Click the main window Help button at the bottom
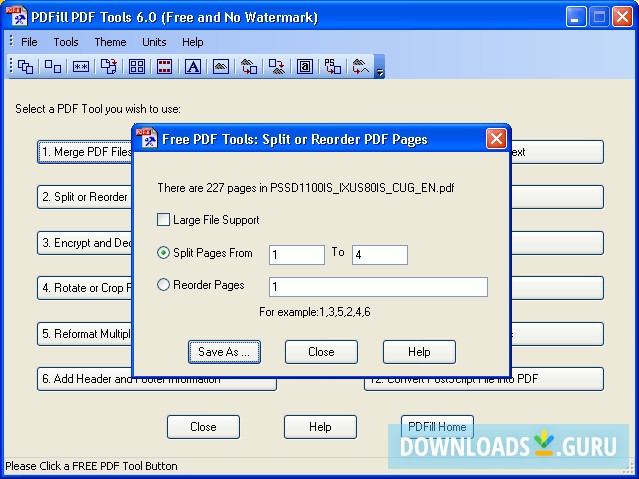This screenshot has width=639, height=479. (320, 427)
